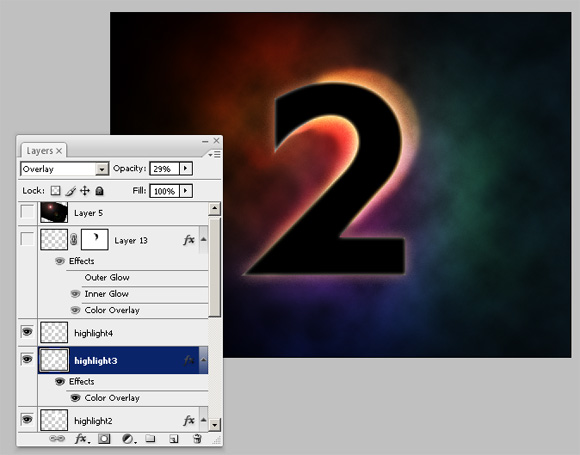Image resolution: width=580 pixels, height=455 pixels.
Task: Click the link layers icon at panel bottom
Action: [57, 439]
